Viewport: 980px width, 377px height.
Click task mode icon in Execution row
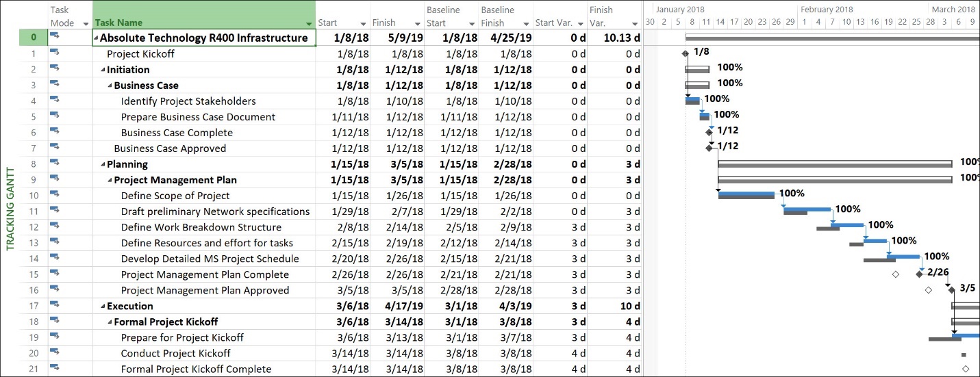coord(55,305)
